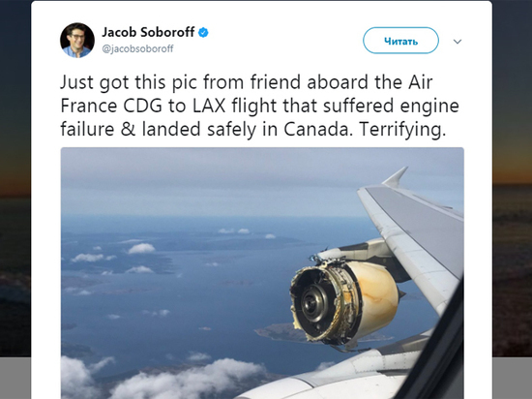
Task: Click Jacob Soboroff's profile avatar
Action: [x=77, y=41]
